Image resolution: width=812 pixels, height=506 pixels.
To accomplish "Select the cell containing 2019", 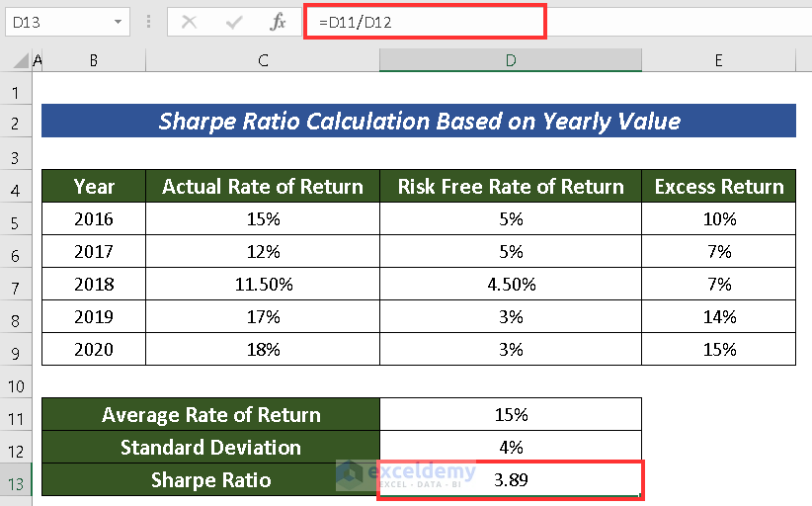I will click(x=94, y=316).
